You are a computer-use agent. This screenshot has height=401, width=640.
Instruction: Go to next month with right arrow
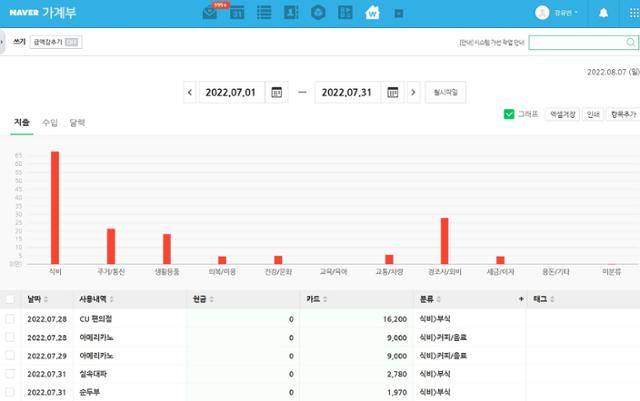pyautogui.click(x=413, y=92)
